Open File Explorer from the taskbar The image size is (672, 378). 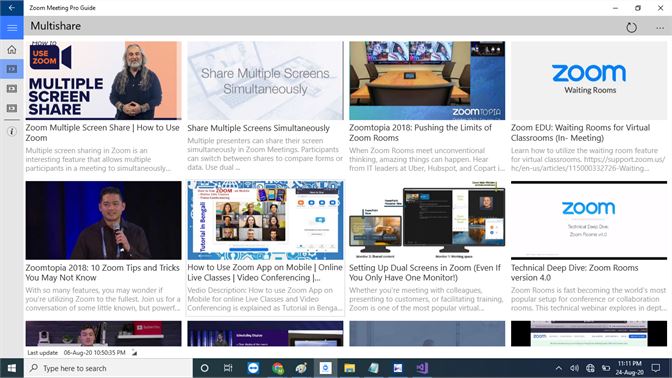[350, 368]
